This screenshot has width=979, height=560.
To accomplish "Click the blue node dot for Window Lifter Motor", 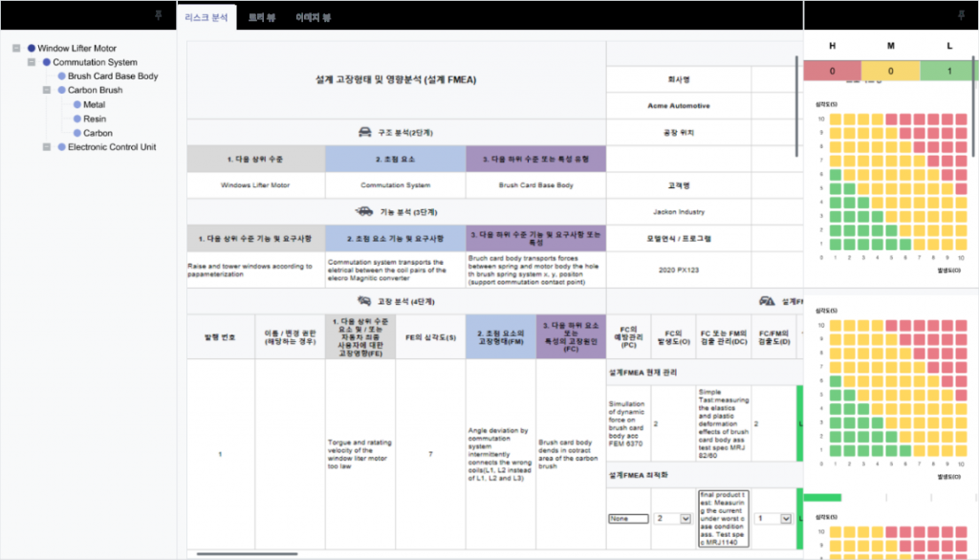I will click(x=31, y=48).
